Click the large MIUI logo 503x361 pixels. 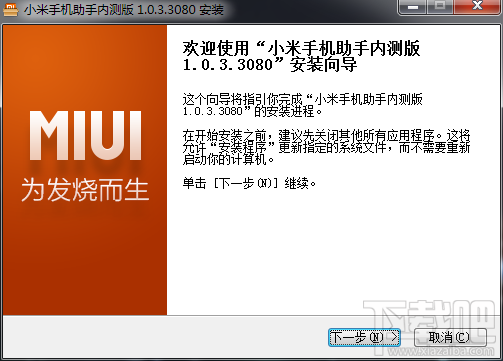tap(85, 136)
